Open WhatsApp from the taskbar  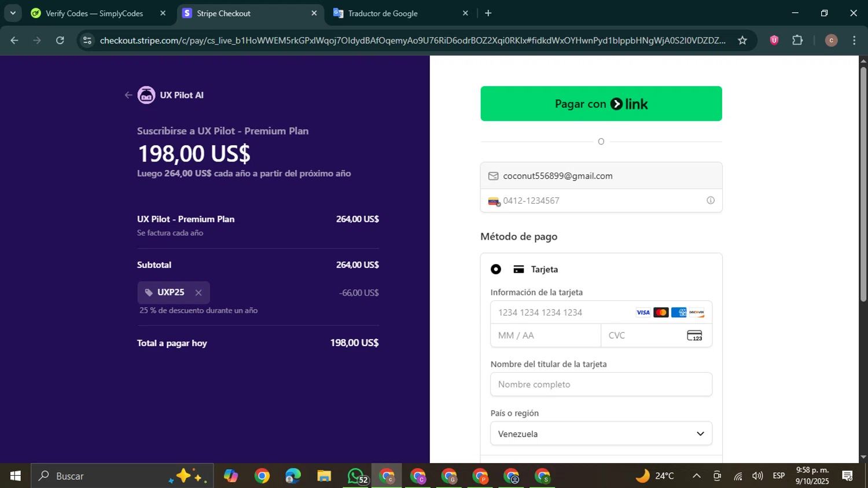(355, 476)
